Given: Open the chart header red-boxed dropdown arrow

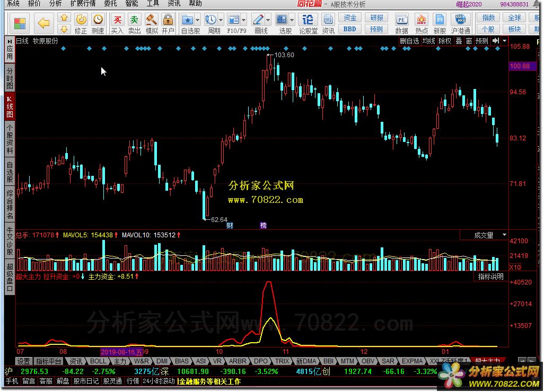Looking at the screenshot, I should point(504,41).
